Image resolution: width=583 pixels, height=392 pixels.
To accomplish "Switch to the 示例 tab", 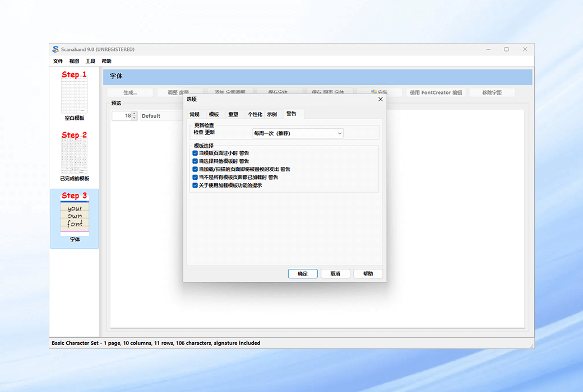I will click(272, 114).
